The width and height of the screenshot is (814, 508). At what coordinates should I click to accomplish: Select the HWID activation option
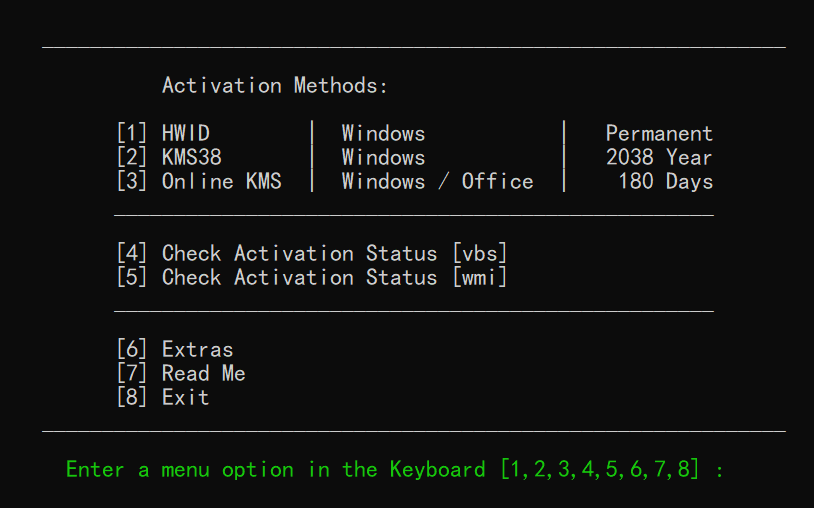163,134
